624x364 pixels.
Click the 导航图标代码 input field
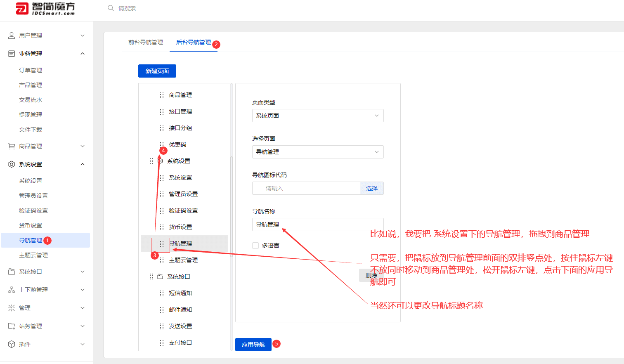tap(306, 188)
